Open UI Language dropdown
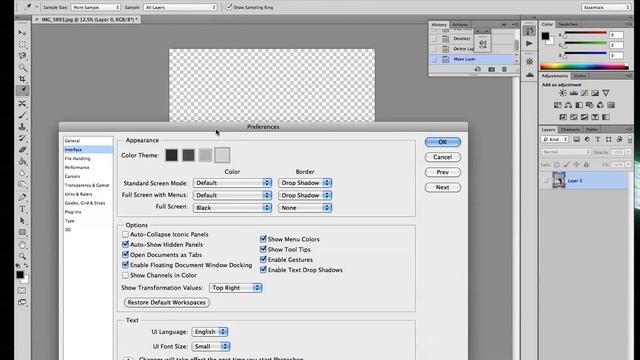Image resolution: width=640 pixels, height=360 pixels. [210, 332]
